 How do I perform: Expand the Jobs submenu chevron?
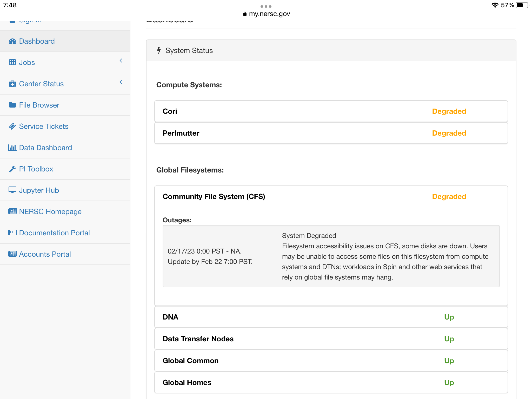121,61
